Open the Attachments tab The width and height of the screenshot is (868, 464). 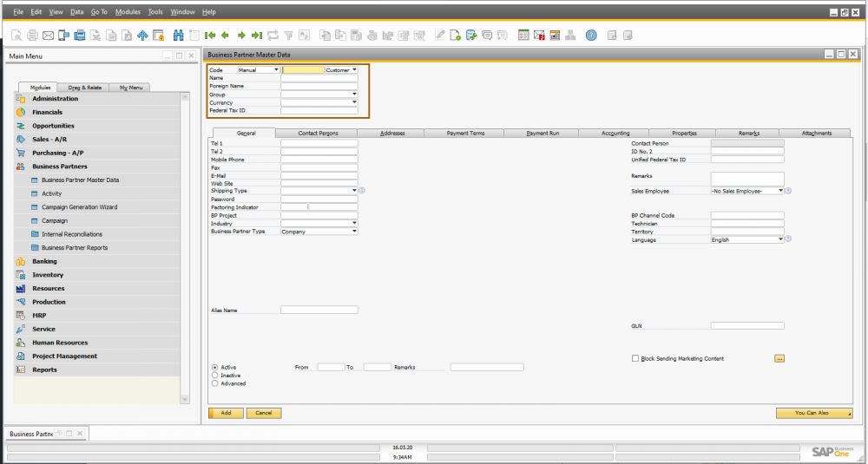817,134
